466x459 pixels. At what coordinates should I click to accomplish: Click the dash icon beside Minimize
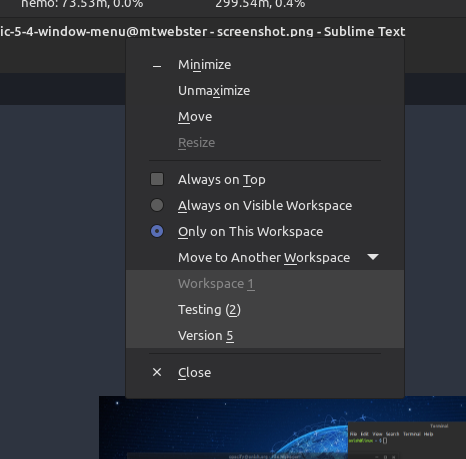pyautogui.click(x=157, y=66)
